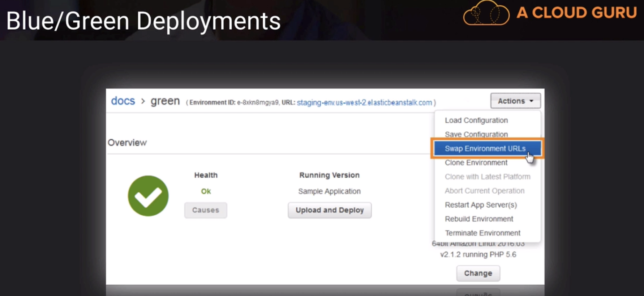The image size is (644, 296).
Task: Choose Restart App Server(s)
Action: pyautogui.click(x=481, y=205)
